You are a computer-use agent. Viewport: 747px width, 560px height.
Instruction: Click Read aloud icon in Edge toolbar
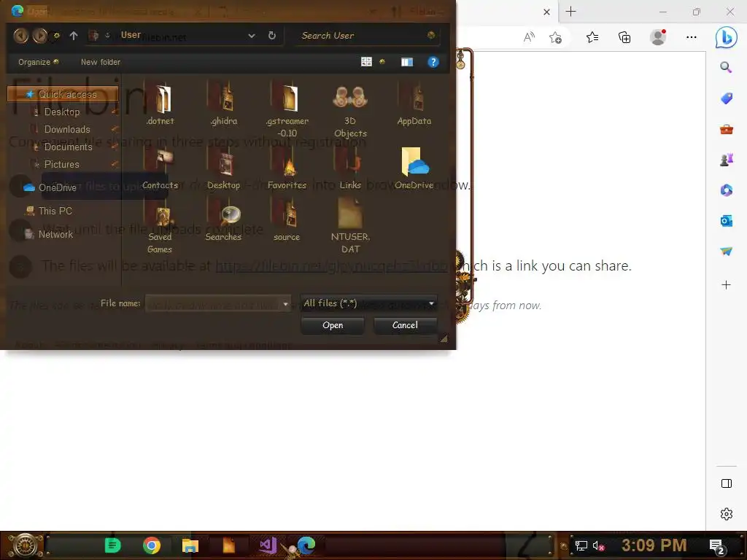click(x=529, y=37)
